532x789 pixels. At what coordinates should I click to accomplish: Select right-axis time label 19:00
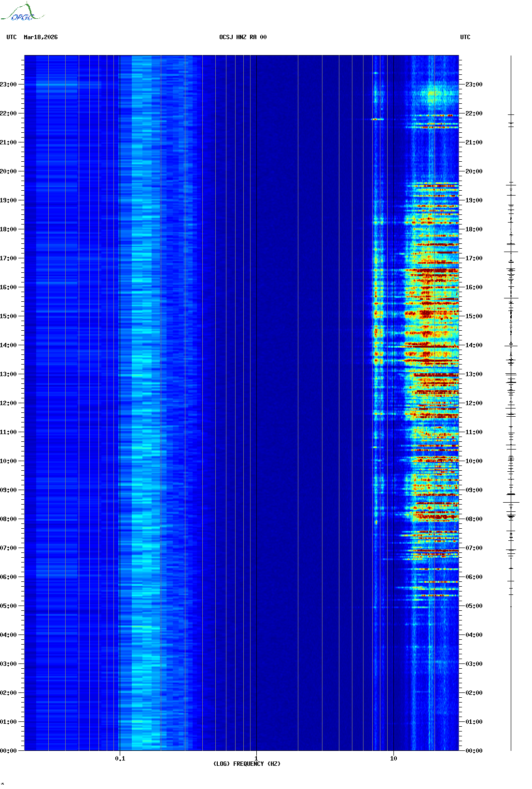[x=474, y=200]
